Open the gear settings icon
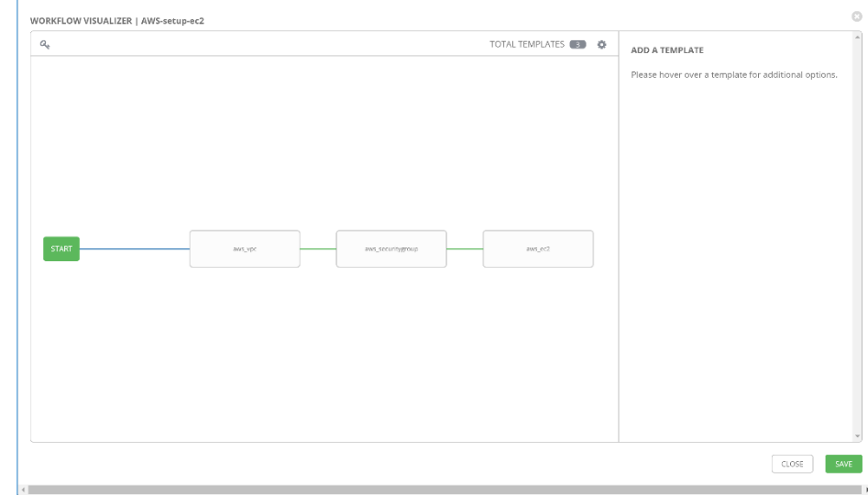 pos(602,44)
